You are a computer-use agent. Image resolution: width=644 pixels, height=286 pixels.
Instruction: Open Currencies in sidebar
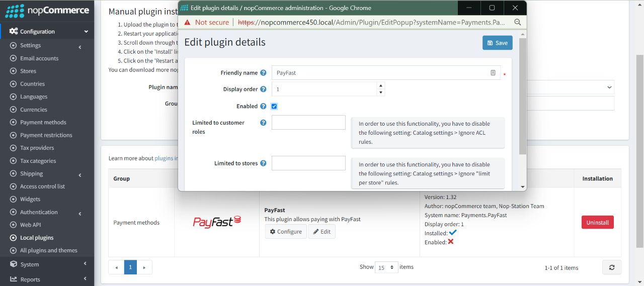(x=34, y=110)
